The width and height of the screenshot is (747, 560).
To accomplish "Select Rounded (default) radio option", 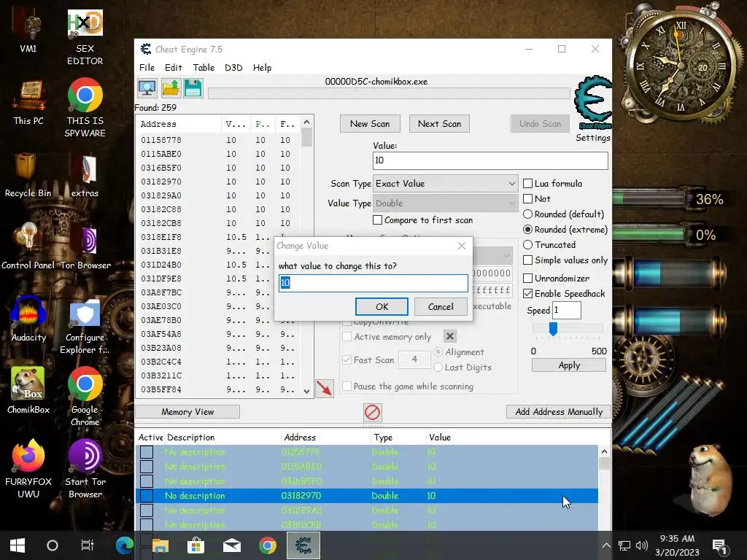I will coord(528,214).
